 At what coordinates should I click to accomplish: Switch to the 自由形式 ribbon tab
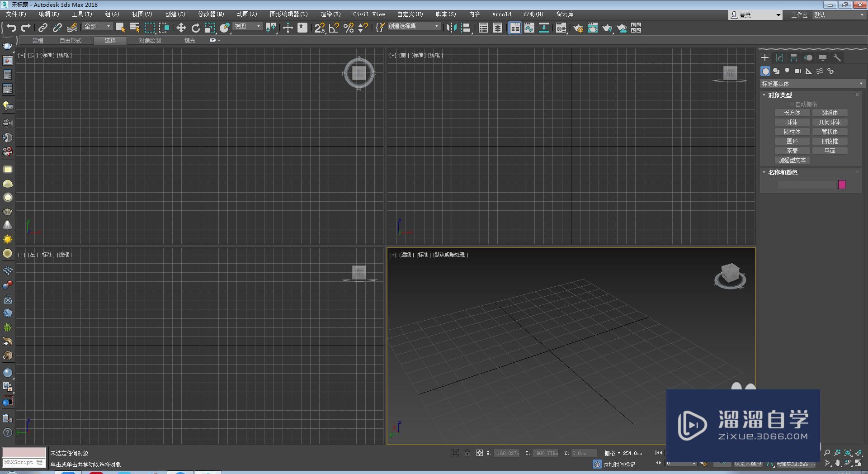71,41
